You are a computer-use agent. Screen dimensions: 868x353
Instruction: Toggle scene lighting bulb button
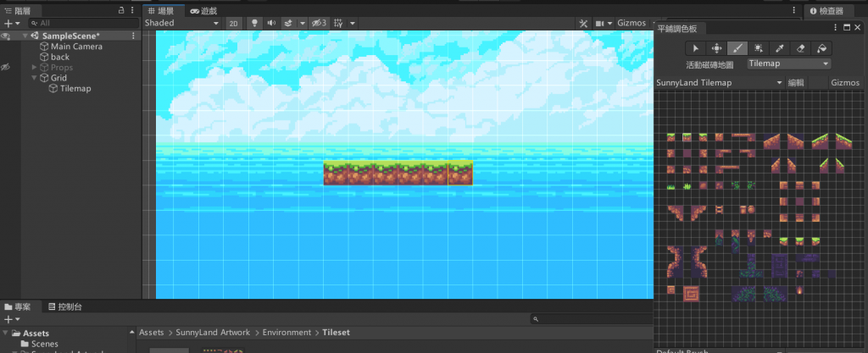tap(254, 23)
